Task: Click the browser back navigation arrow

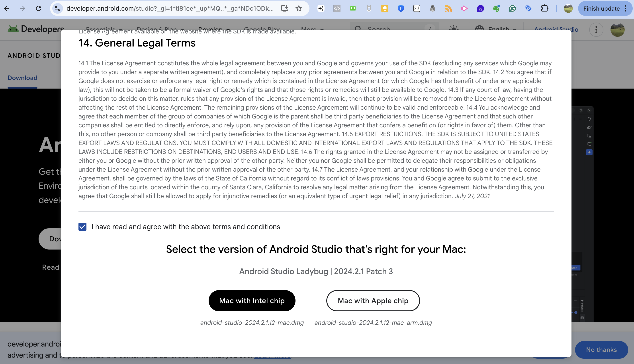Action: click(x=6, y=8)
